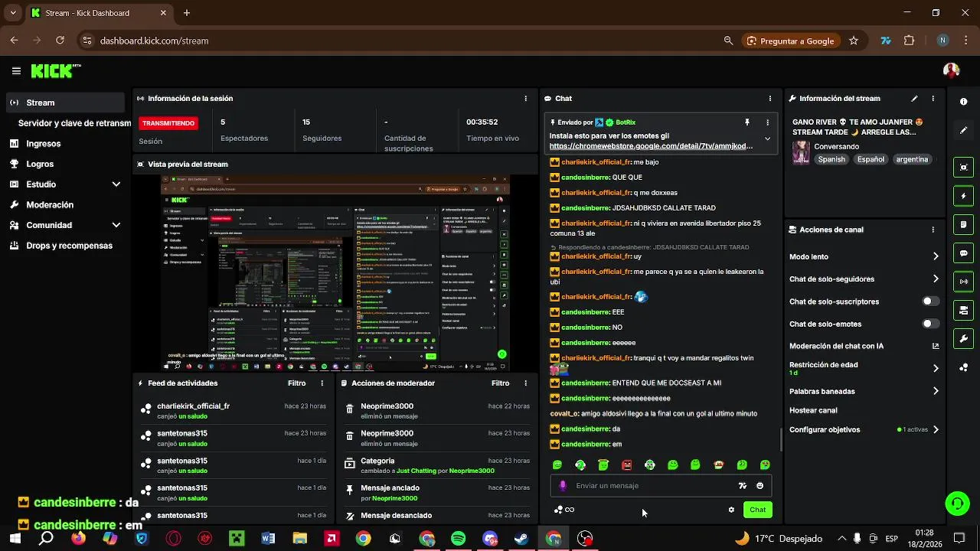Open Acciones de moderador three-dot menu
980x551 pixels.
(x=525, y=383)
